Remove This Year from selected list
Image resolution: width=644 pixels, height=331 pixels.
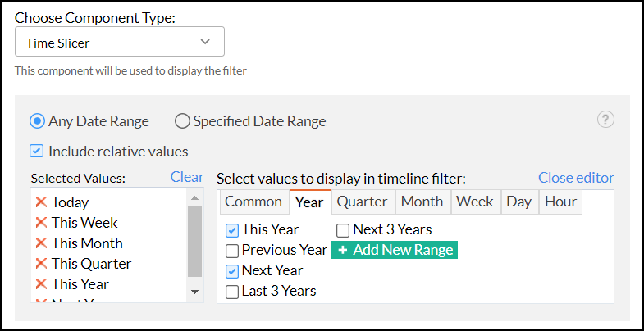coord(40,284)
